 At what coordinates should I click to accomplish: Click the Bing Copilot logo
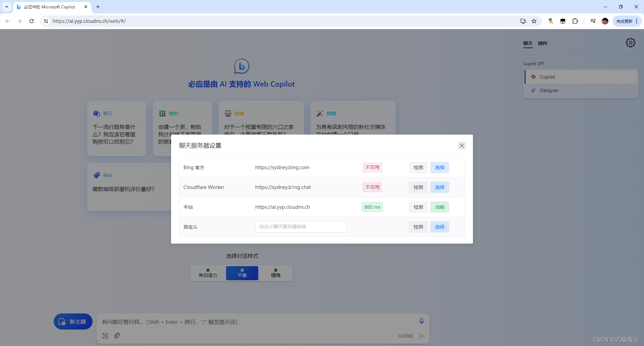tap(241, 66)
